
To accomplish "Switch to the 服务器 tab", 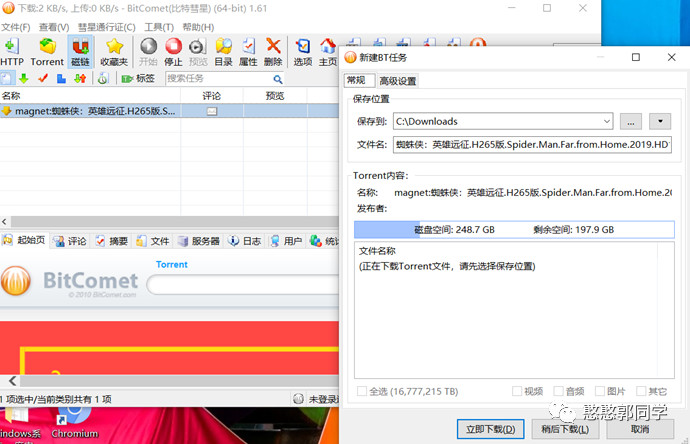I will point(198,241).
